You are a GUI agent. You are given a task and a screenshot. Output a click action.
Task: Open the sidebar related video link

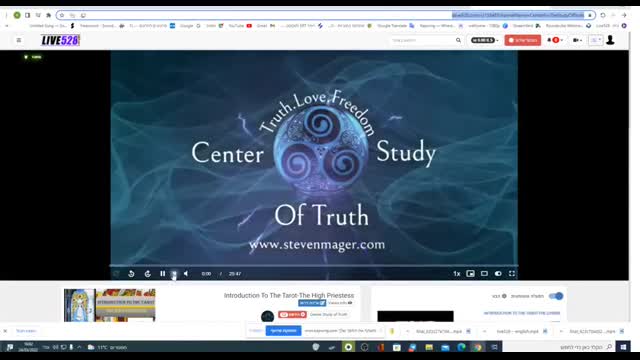pos(522,313)
